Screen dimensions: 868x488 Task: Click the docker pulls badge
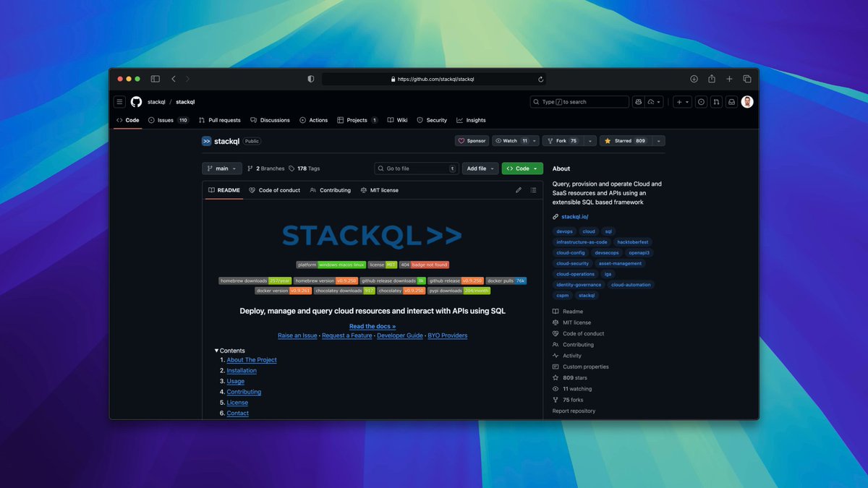coord(506,281)
